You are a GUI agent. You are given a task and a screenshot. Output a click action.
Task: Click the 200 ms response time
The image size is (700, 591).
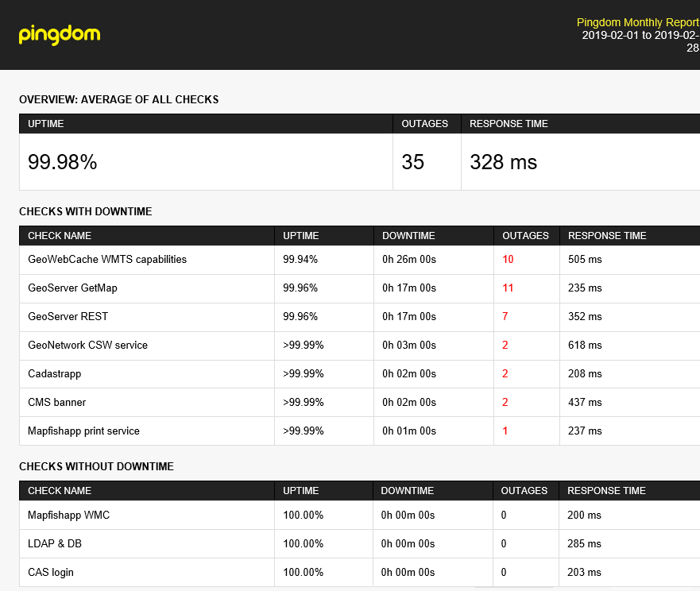[x=584, y=515]
